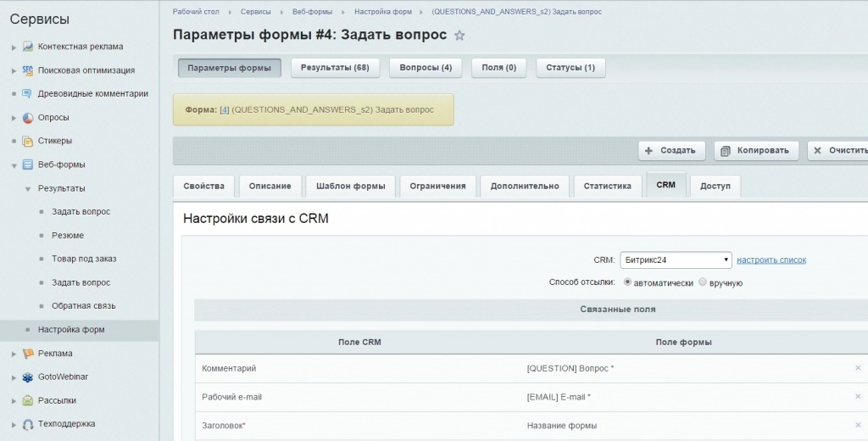Switch to the Описание tab
This screenshot has width=868, height=441.
tap(270, 186)
